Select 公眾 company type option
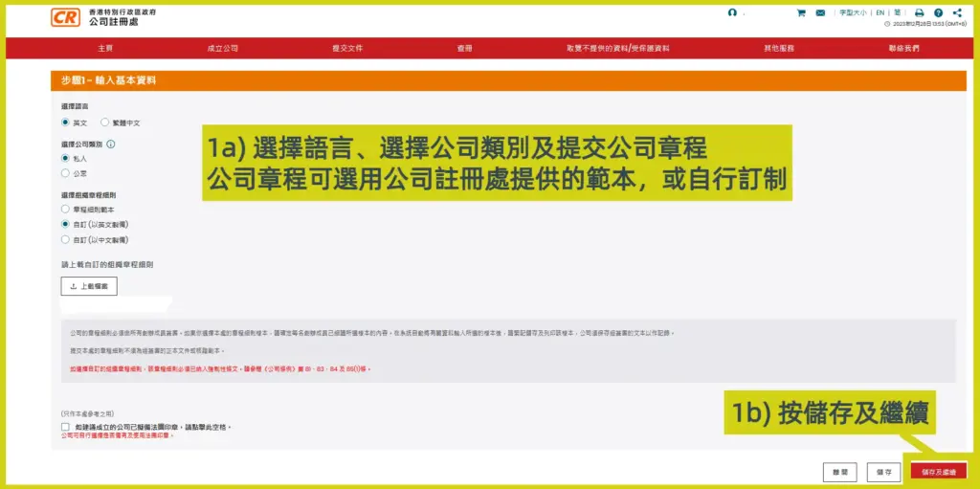The height and width of the screenshot is (489, 980). click(x=65, y=173)
